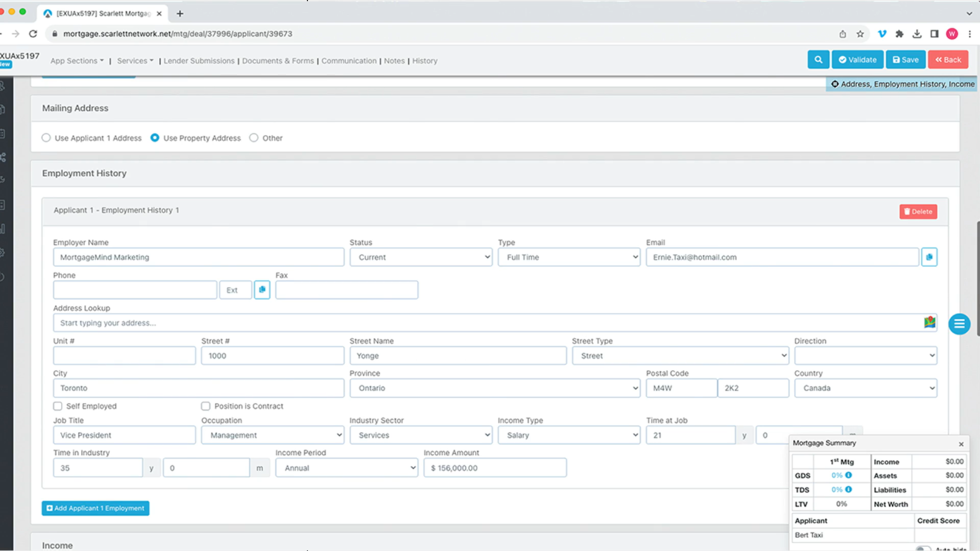Open the Income Period dropdown
The image size is (980, 551).
(346, 468)
